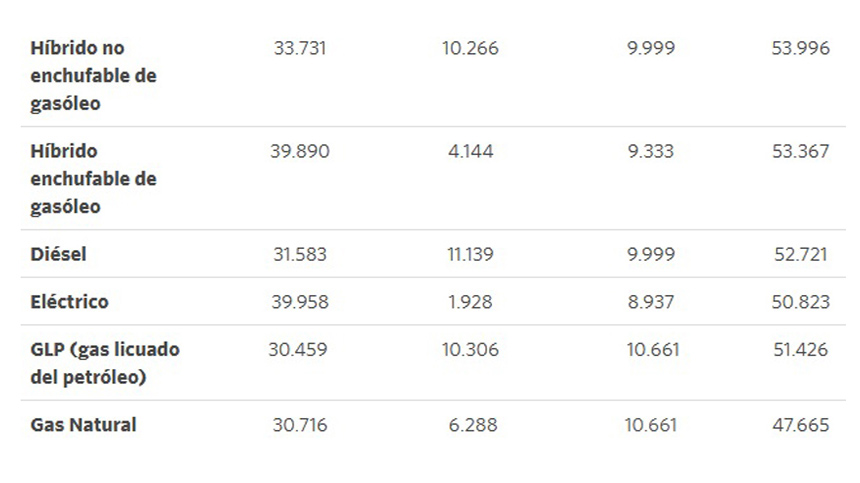Click total 52.721 for Diésel
Screen dimensions: 860x483
tap(801, 254)
